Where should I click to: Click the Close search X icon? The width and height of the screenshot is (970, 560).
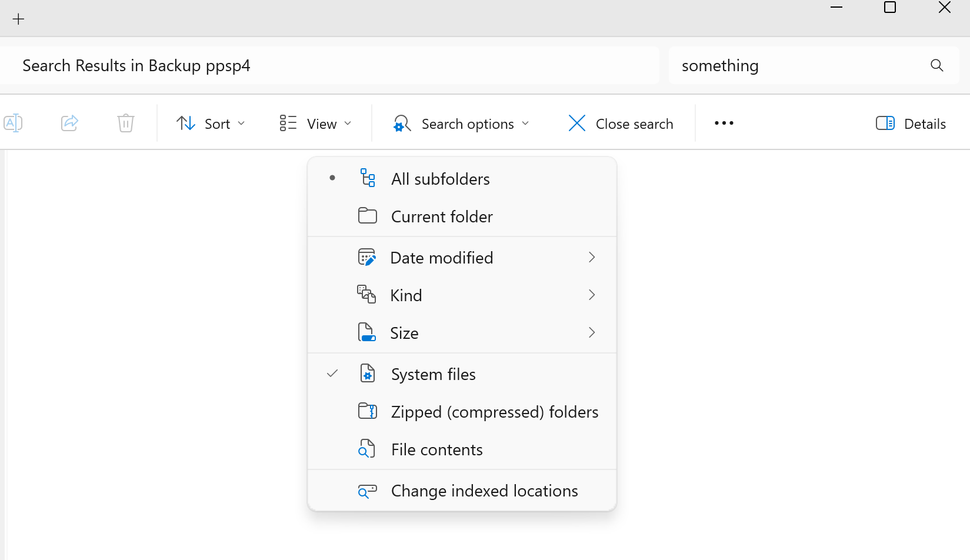click(577, 123)
